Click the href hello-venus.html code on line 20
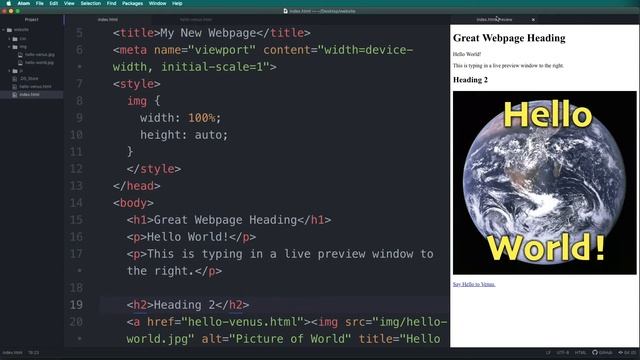Image resolution: width=640 pixels, height=360 pixels. [226, 322]
